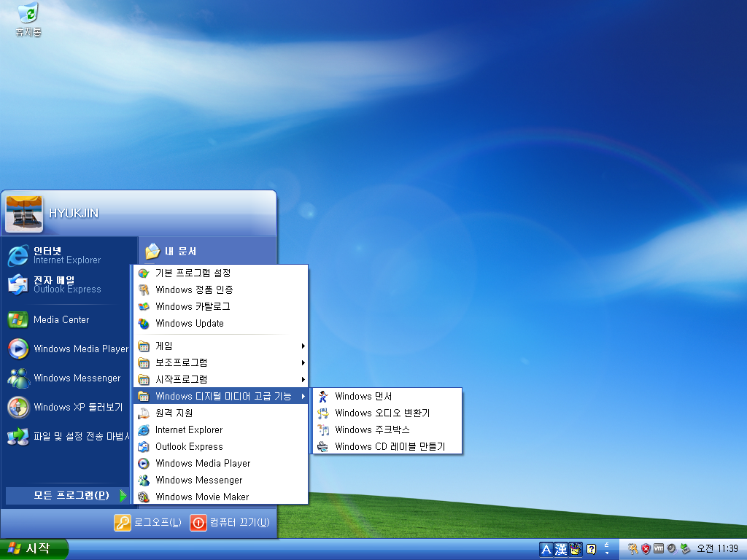This screenshot has width=747, height=560.
Task: Open 파일 및 설정 전송 마법사 wizard
Action: point(68,436)
